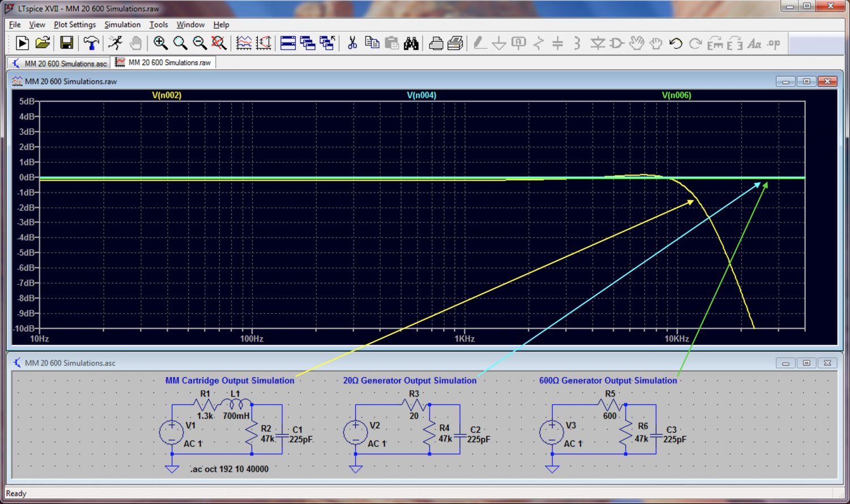The image size is (850, 504).
Task: Select the draw wire pencil tool
Action: point(479,43)
